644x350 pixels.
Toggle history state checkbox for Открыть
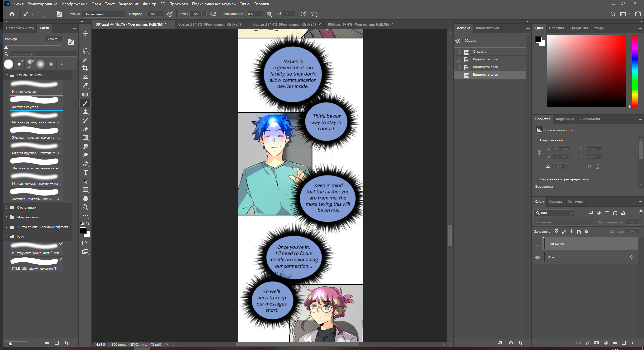(458, 52)
